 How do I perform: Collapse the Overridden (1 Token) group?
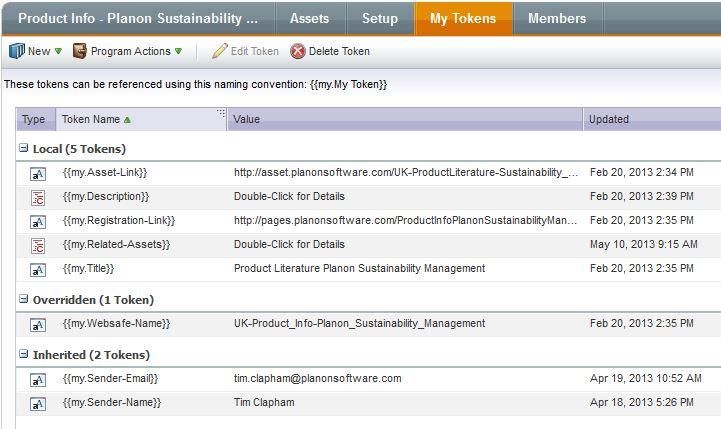pyautogui.click(x=24, y=300)
